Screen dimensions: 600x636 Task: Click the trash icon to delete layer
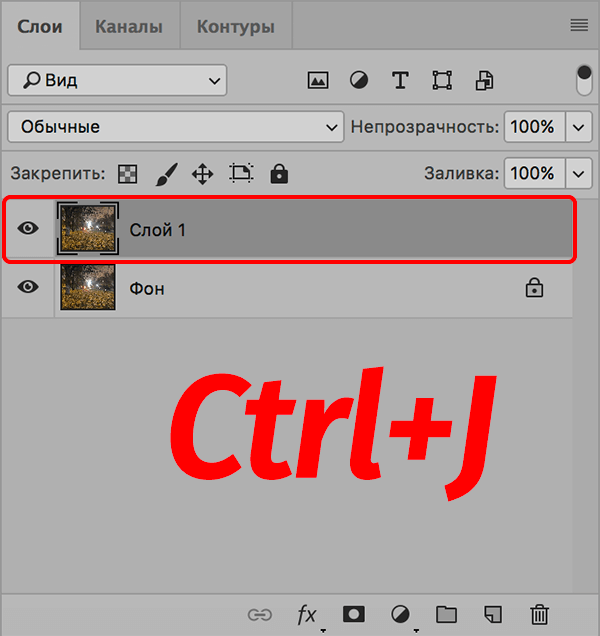click(x=540, y=614)
